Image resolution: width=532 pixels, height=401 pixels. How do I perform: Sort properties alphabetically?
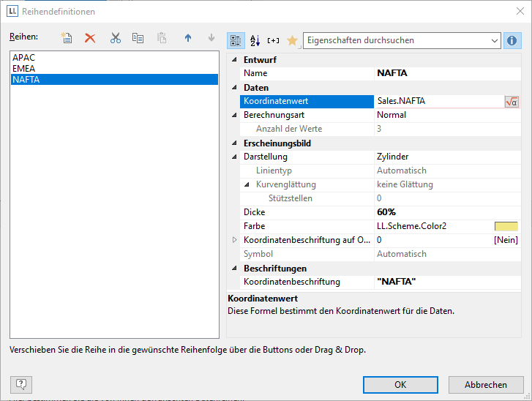(x=255, y=40)
